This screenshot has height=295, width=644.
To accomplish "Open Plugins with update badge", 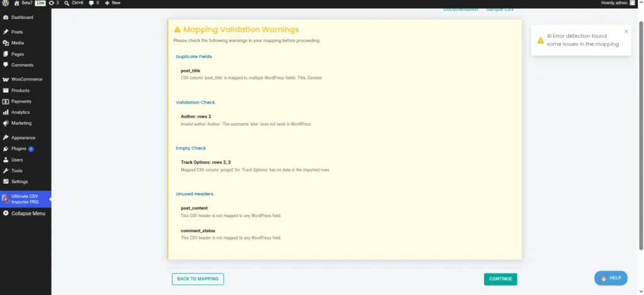I will 19,148.
